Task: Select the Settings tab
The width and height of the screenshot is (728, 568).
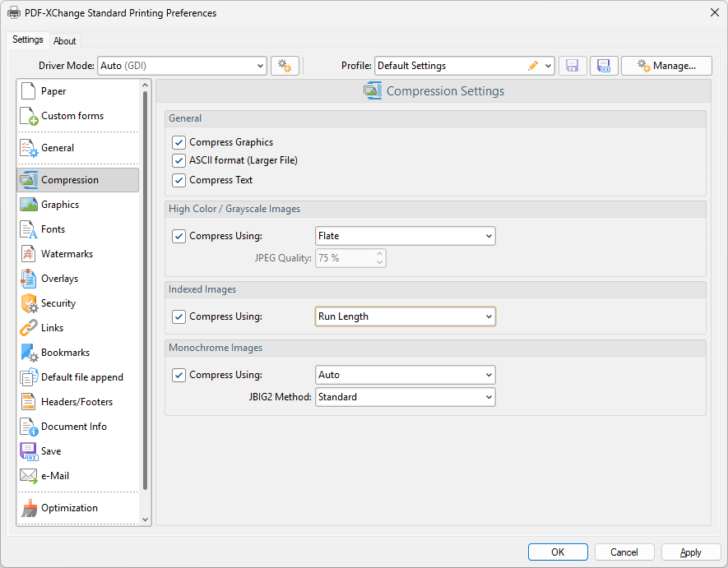Action: [28, 40]
